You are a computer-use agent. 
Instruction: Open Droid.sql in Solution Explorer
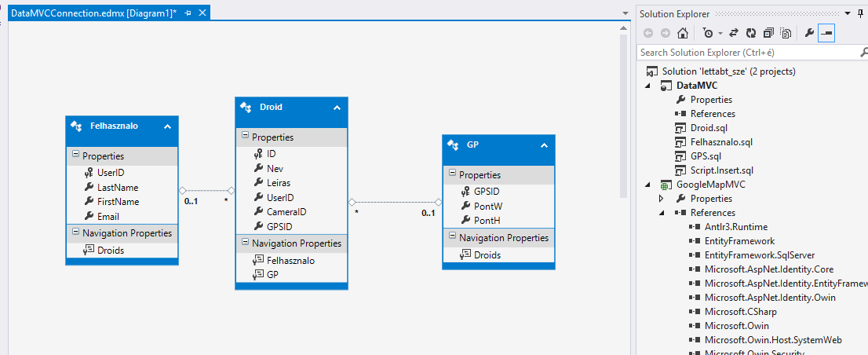[x=708, y=128]
